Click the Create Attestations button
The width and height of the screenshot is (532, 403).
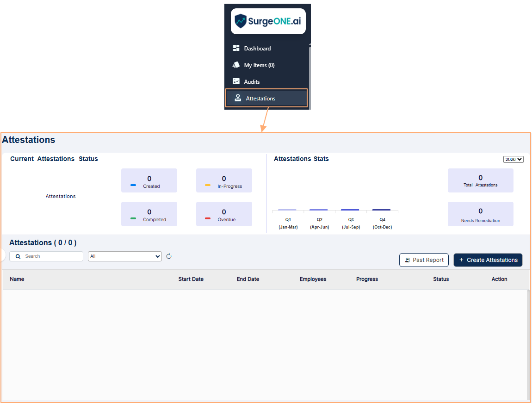pyautogui.click(x=488, y=260)
